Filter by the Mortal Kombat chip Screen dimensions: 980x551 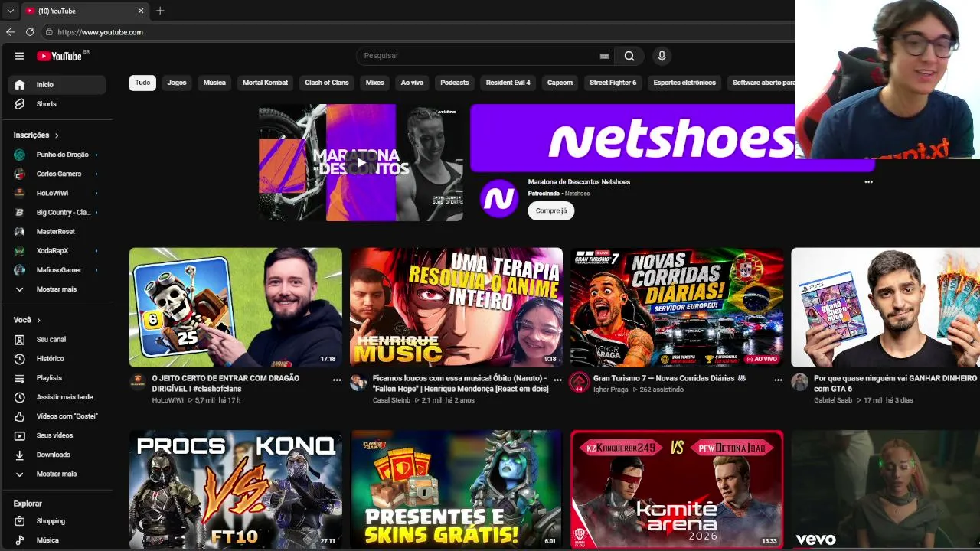pos(265,83)
